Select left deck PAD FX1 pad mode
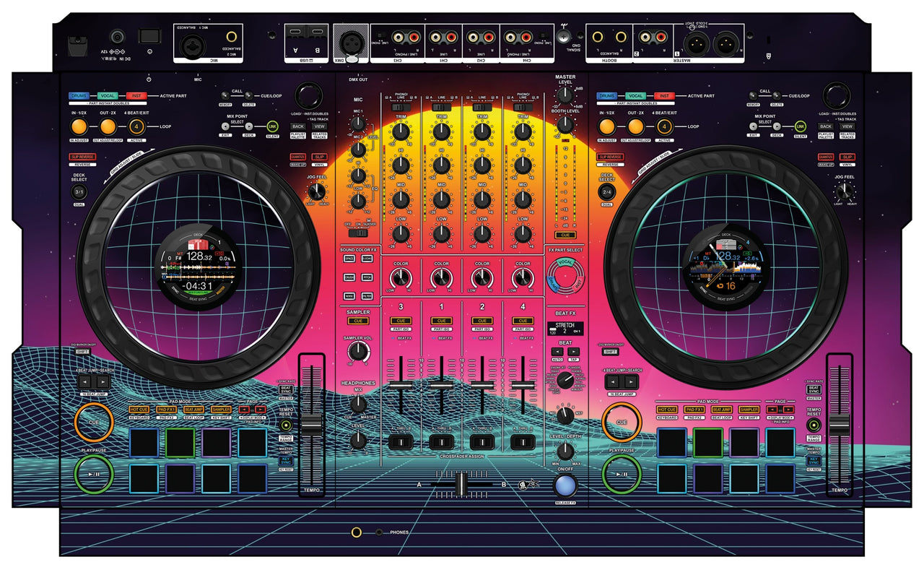Image resolution: width=924 pixels, height=562 pixels. (167, 410)
